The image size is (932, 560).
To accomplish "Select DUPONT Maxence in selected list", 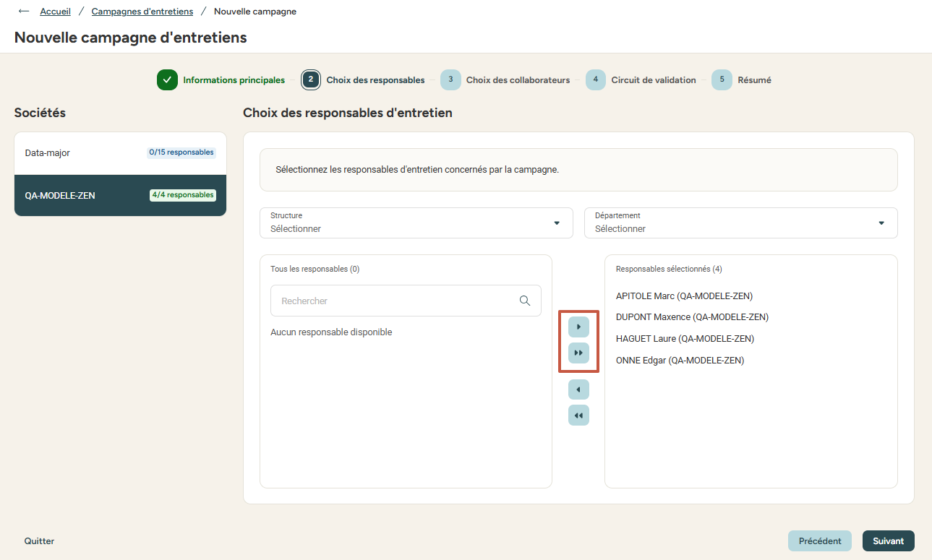I will coord(692,317).
